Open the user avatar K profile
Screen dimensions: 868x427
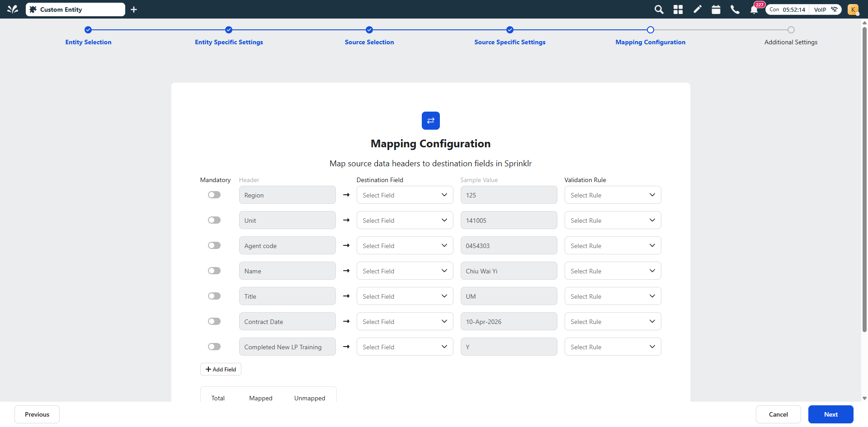click(x=853, y=9)
